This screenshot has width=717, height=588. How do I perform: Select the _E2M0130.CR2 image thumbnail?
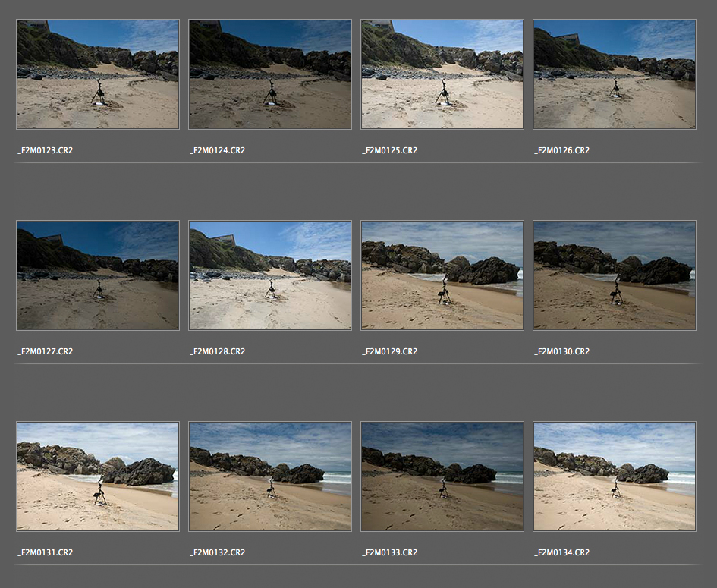click(x=615, y=275)
